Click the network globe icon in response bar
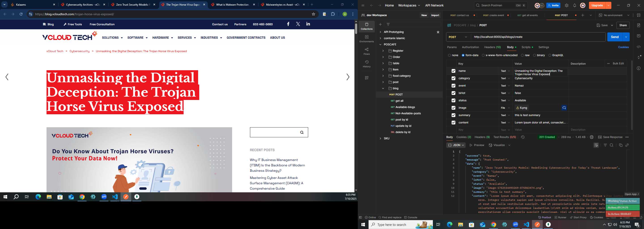The image size is (644, 229). coord(591,137)
